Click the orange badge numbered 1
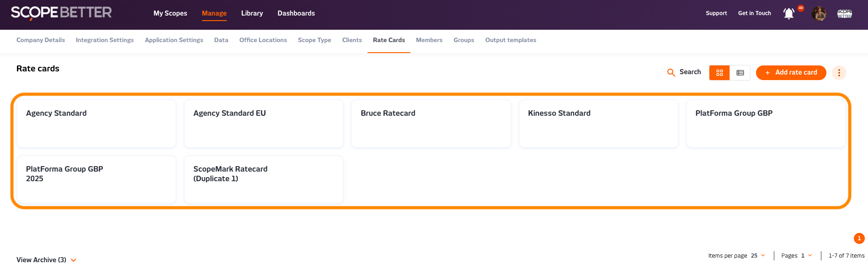 (x=859, y=238)
